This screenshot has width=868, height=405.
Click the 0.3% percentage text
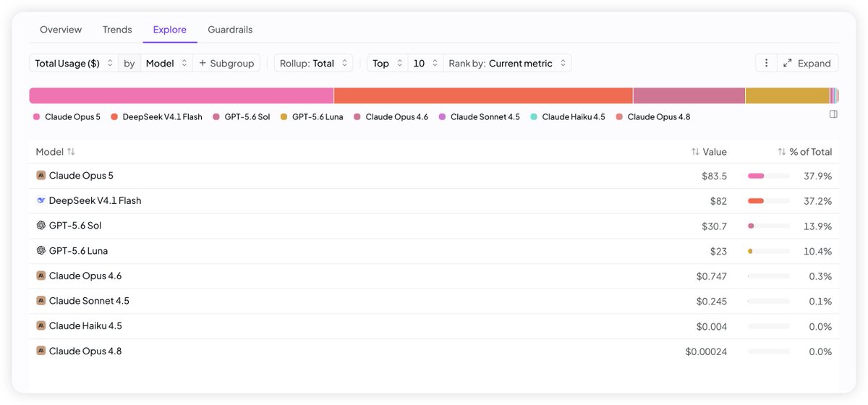pyautogui.click(x=821, y=276)
